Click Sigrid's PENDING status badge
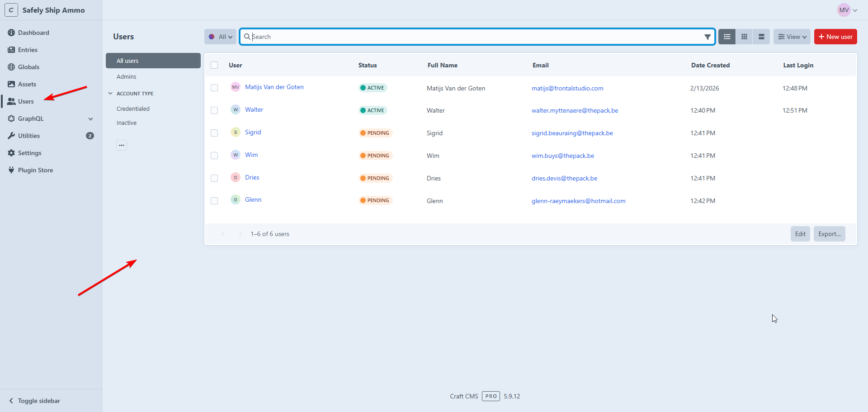 click(x=376, y=133)
